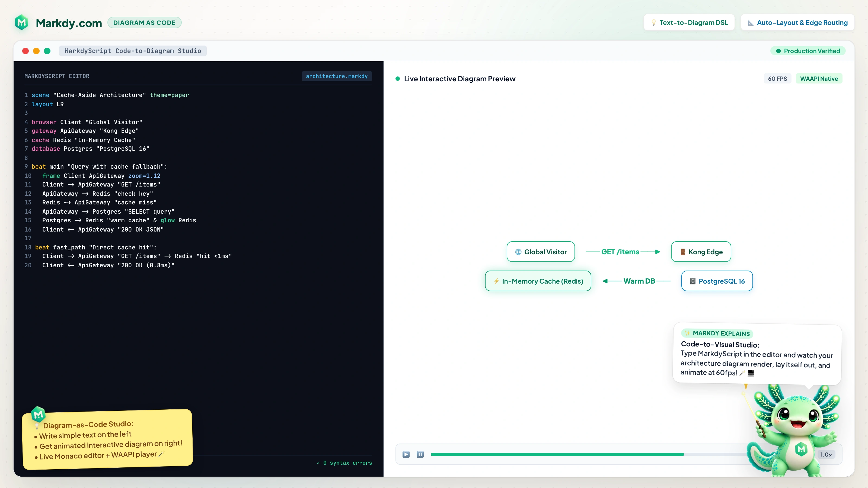Select the In-Memory Cache (Redis) node
Image resolution: width=868 pixels, height=488 pixels.
point(538,281)
